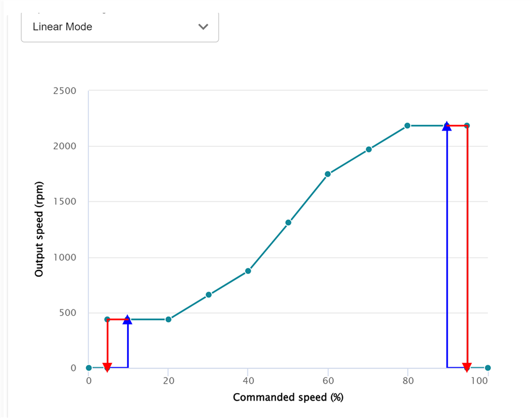Click the "Commanded speed (%)" axis title

pyautogui.click(x=287, y=398)
